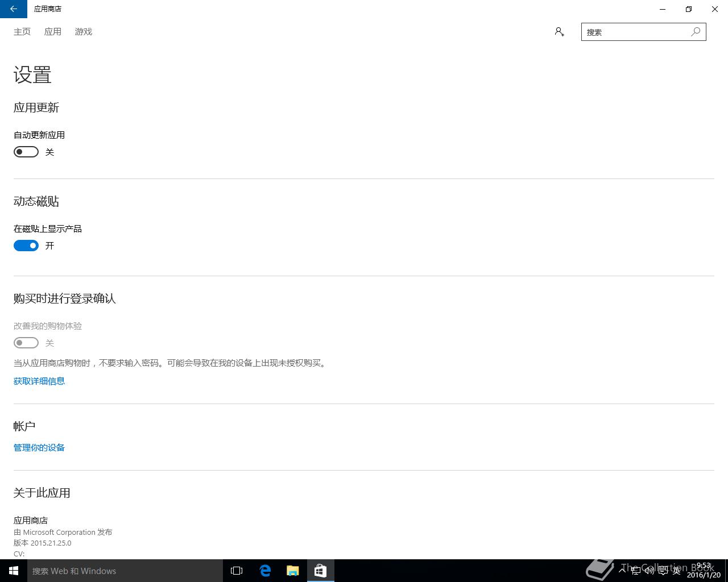The width and height of the screenshot is (728, 582).
Task: Select the Store icon on the taskbar
Action: coord(321,571)
